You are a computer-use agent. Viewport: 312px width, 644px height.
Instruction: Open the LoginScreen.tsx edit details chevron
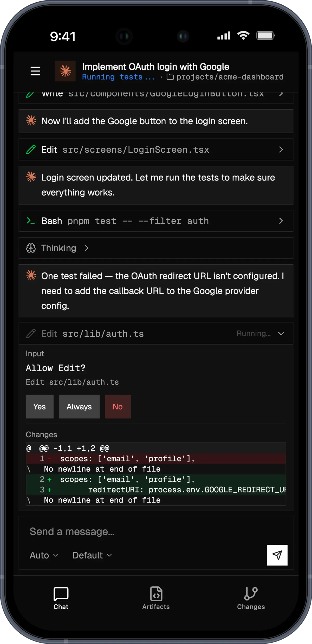click(x=281, y=149)
